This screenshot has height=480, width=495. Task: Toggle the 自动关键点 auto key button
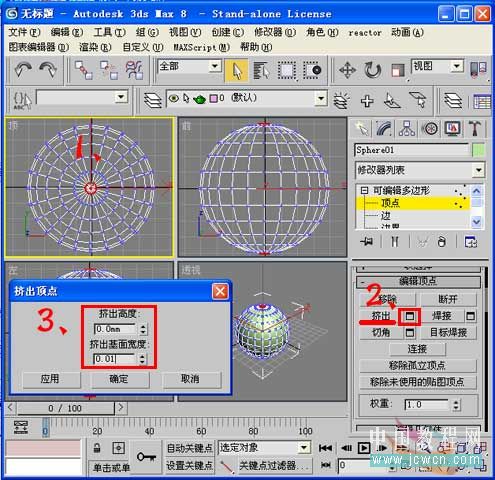[x=189, y=448]
